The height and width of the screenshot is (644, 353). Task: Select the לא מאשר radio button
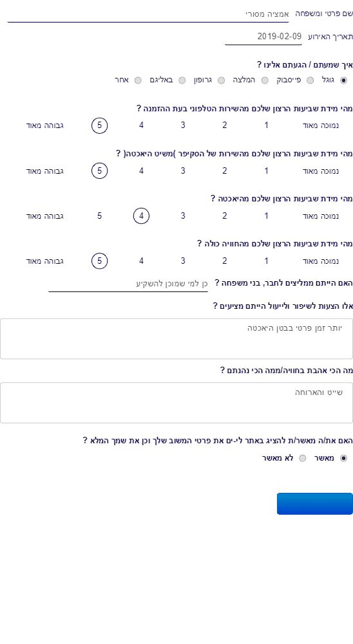click(302, 458)
